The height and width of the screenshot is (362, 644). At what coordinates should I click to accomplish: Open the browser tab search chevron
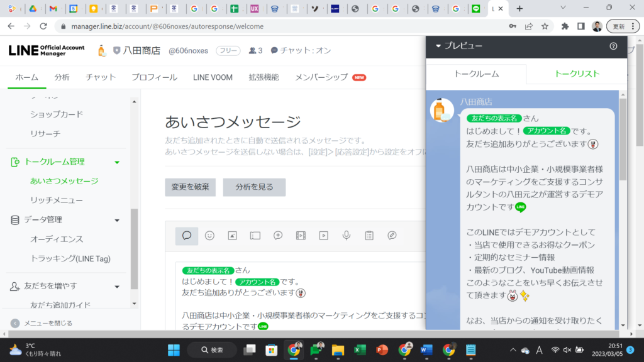(x=563, y=8)
